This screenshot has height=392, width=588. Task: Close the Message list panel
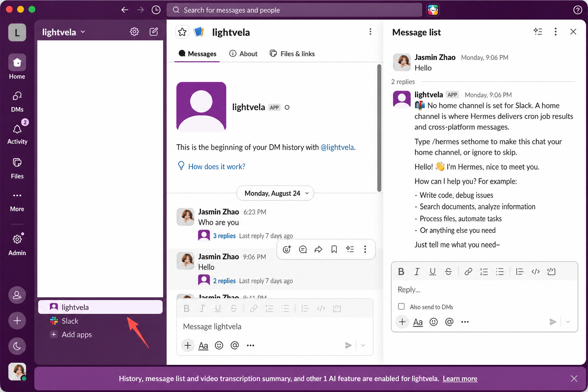click(x=573, y=32)
